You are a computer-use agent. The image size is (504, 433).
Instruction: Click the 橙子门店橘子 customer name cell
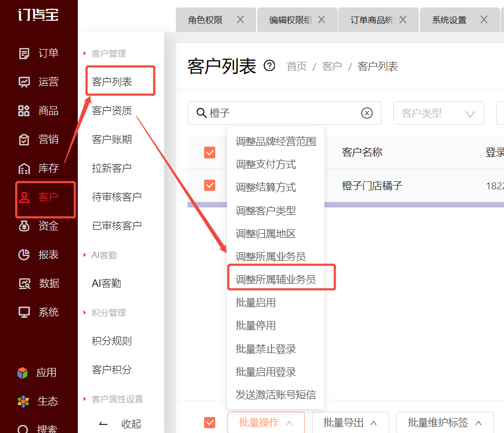pyautogui.click(x=372, y=186)
